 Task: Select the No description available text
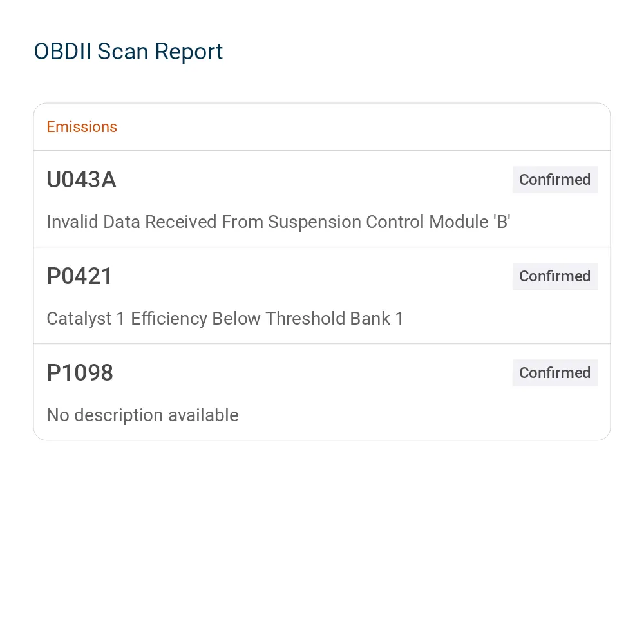[142, 415]
